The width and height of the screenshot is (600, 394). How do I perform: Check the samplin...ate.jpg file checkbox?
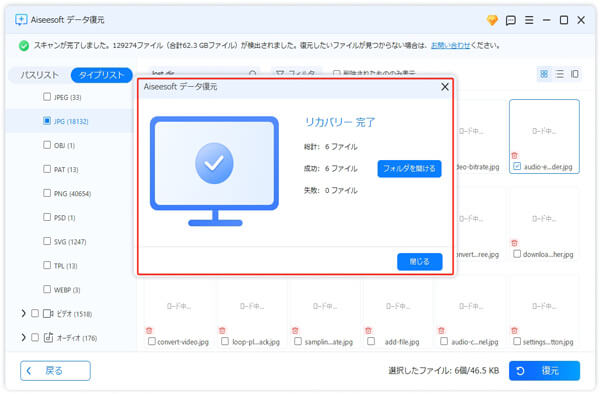coord(298,341)
